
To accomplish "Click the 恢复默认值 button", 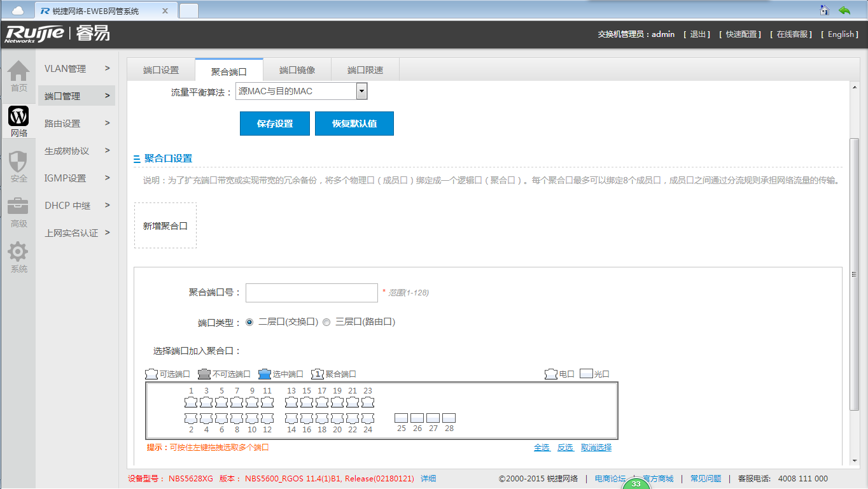I will [x=354, y=124].
